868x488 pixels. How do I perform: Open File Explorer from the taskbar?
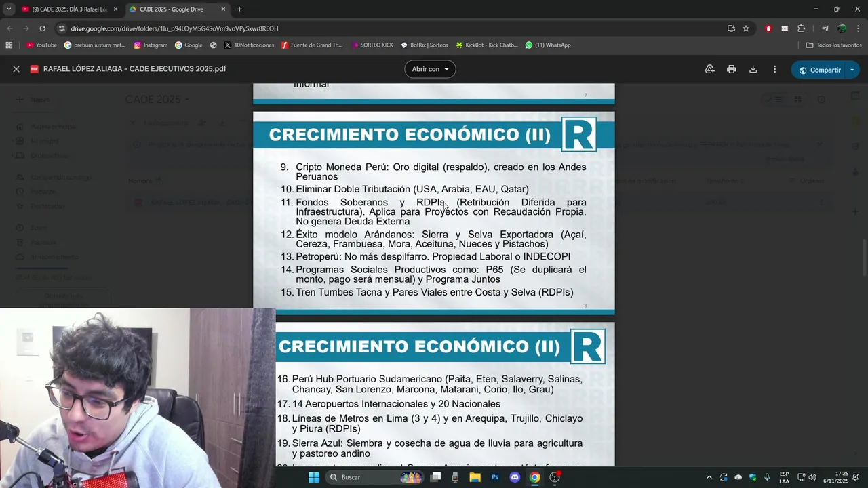[475, 477]
